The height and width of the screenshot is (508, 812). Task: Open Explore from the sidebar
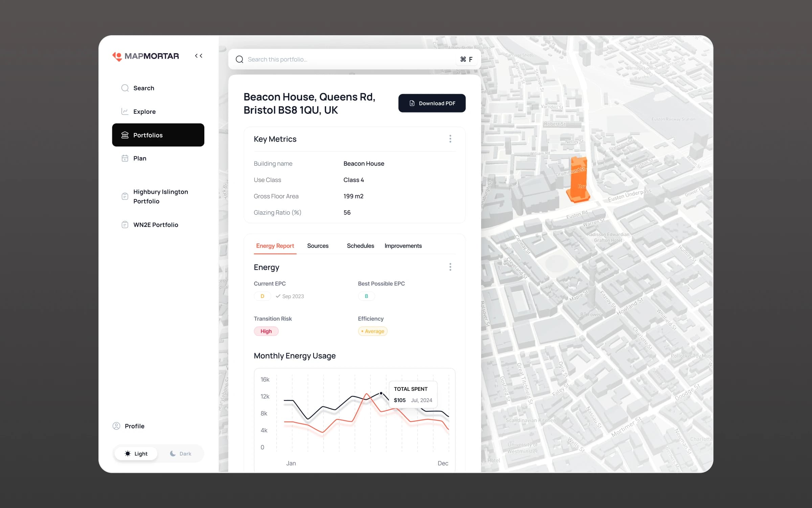click(x=158, y=111)
